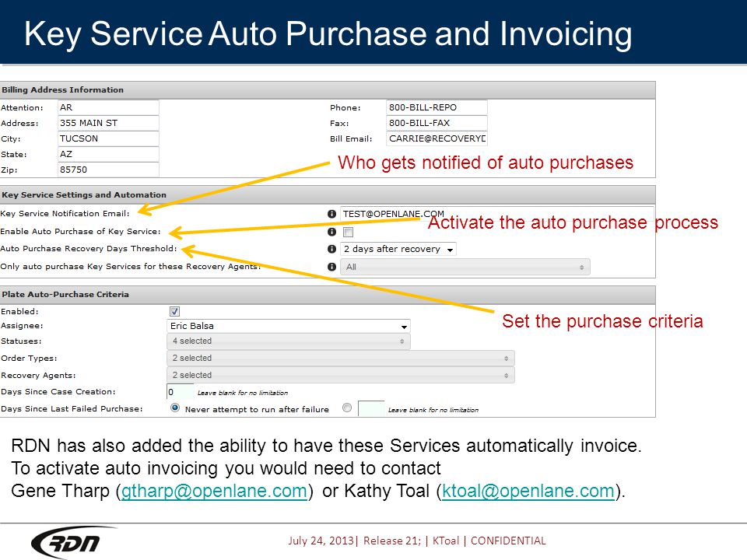Click the 'Bill Email:' label

click(x=351, y=139)
